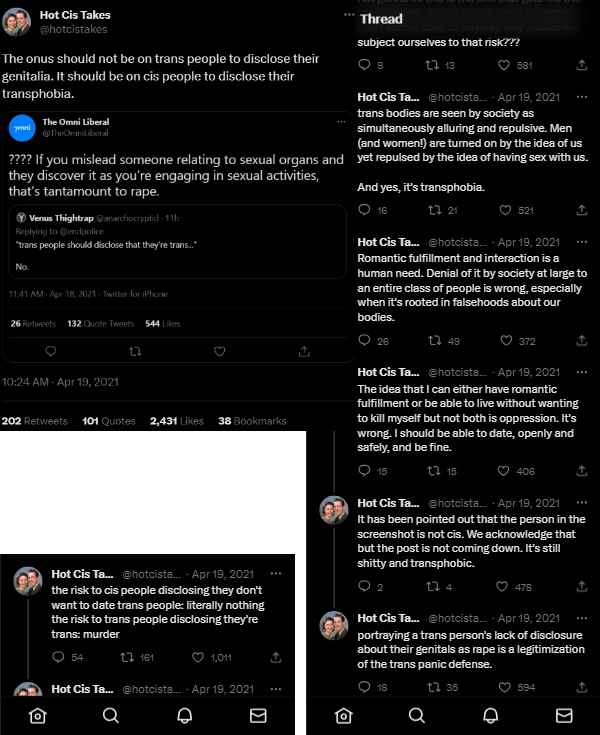Open Messages in the right bottom navigation
Image resolution: width=600 pixels, height=735 pixels.
tap(564, 715)
